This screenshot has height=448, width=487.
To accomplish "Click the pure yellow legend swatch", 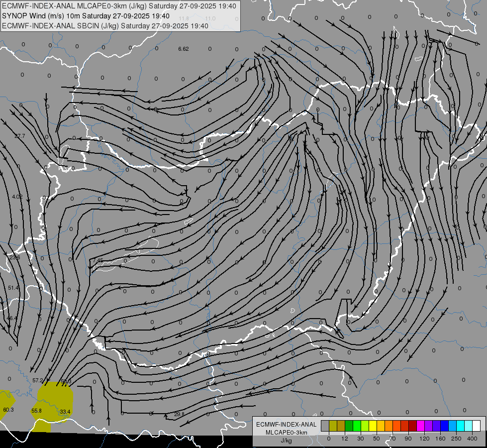I will pyautogui.click(x=373, y=426).
